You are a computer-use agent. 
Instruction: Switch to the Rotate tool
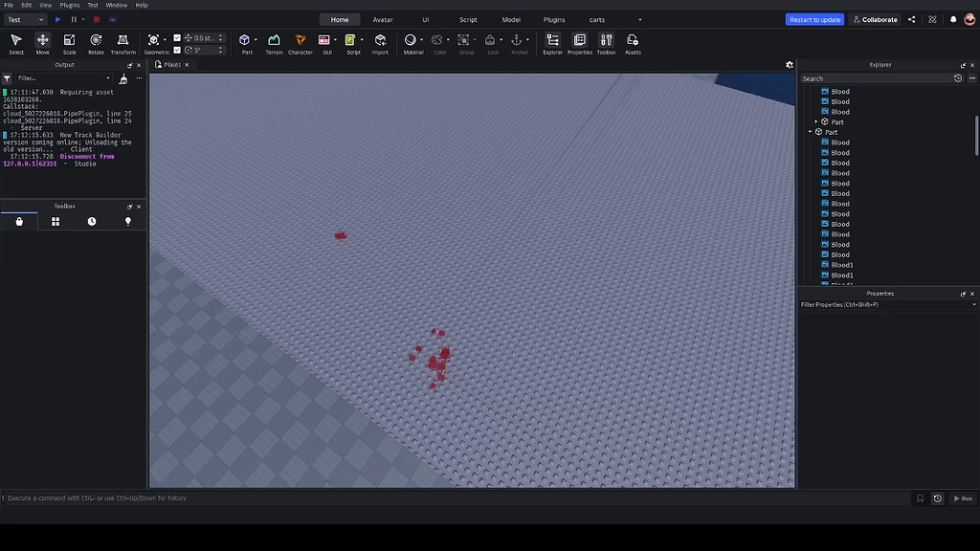[x=96, y=44]
